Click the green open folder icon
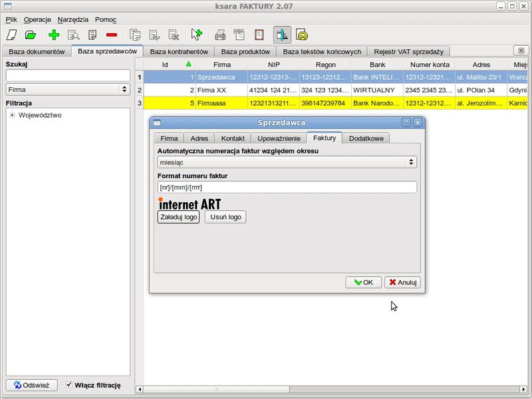This screenshot has height=399, width=532. click(x=30, y=35)
